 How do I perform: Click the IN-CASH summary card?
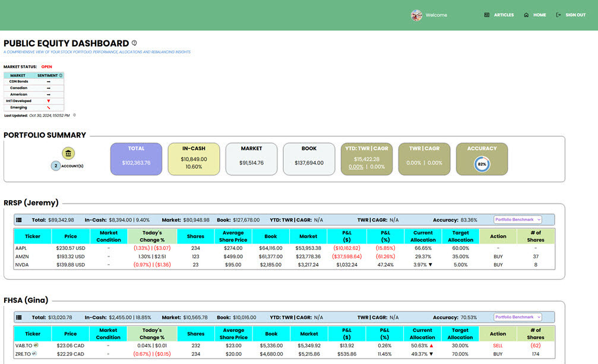[x=194, y=159]
